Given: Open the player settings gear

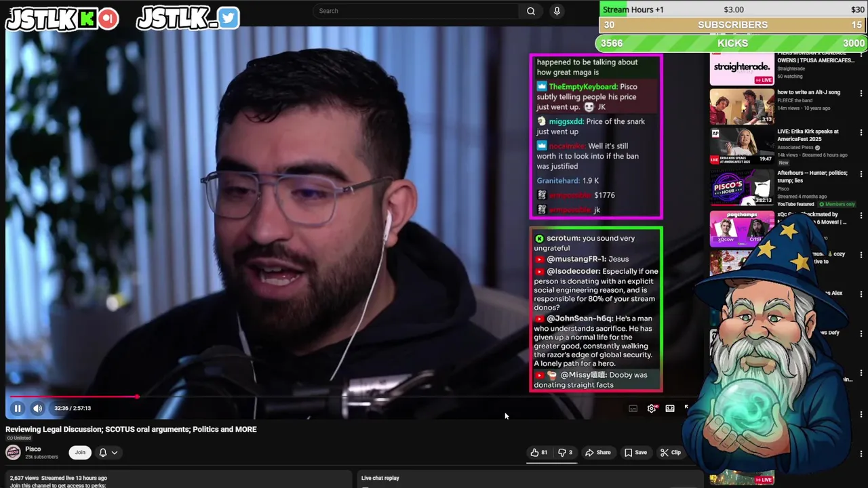Looking at the screenshot, I should click(652, 408).
